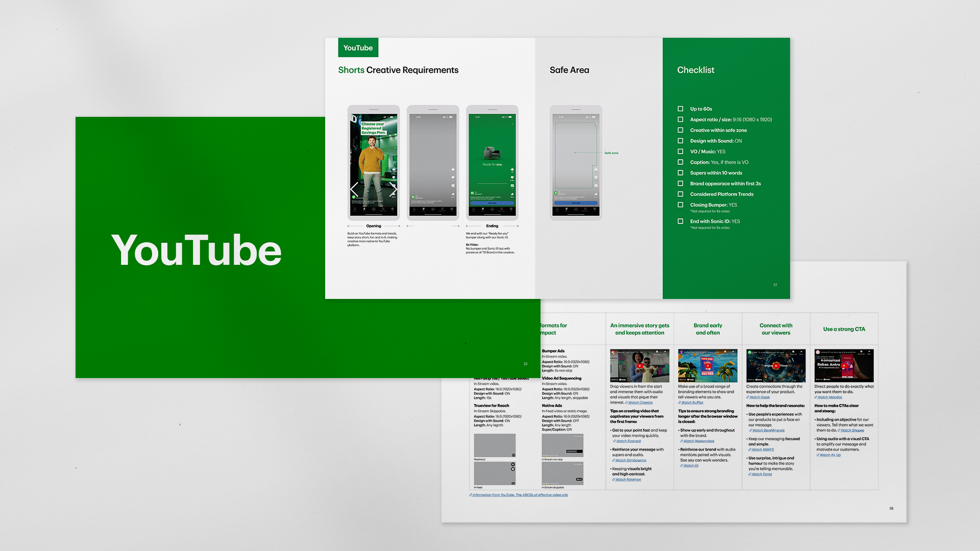Image resolution: width=980 pixels, height=551 pixels.
Task: Click the Masthead placeholder thumbnail
Action: [495, 445]
